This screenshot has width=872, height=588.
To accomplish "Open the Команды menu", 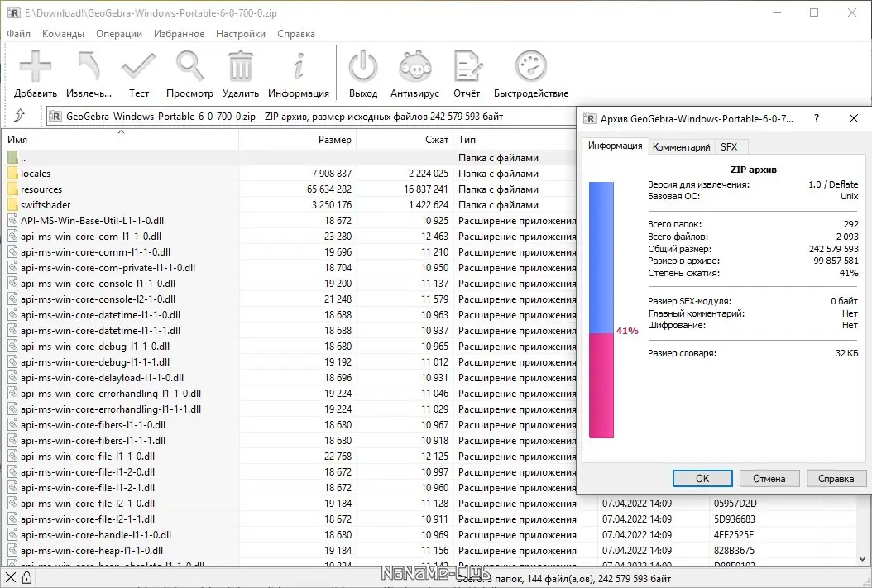I will pos(63,34).
